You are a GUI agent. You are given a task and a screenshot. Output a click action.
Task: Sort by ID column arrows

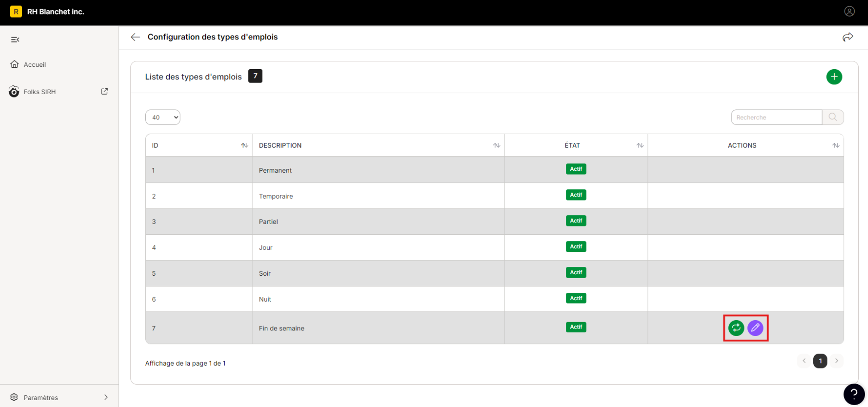pyautogui.click(x=244, y=145)
